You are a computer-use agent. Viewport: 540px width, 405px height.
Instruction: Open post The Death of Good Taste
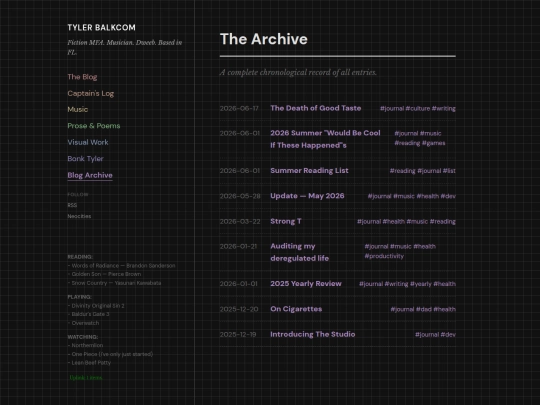315,108
